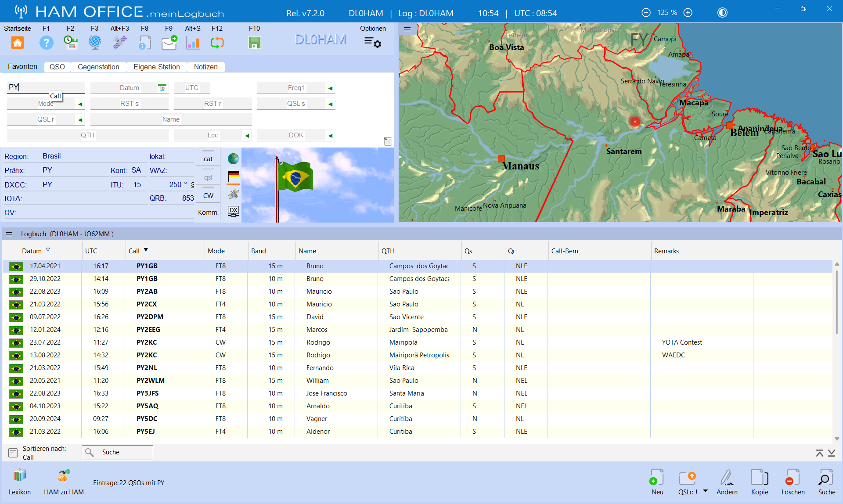Open the F9 mail send icon

(169, 43)
